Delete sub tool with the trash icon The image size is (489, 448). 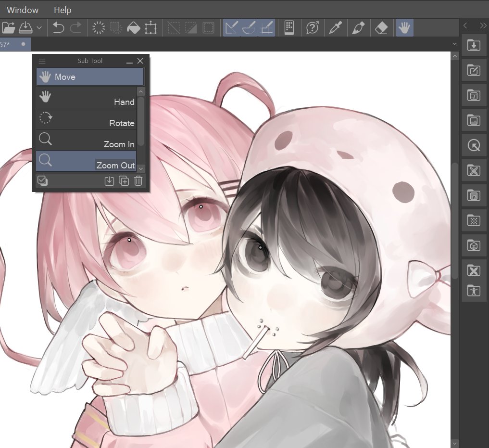(x=138, y=181)
